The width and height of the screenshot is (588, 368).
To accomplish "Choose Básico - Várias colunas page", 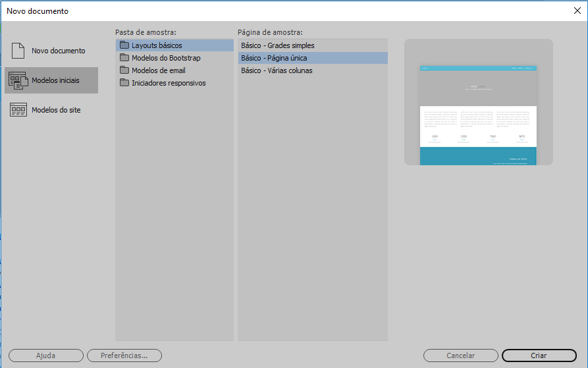I will tap(313, 70).
